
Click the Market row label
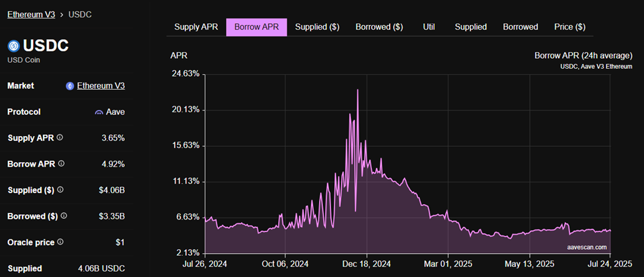click(x=20, y=86)
